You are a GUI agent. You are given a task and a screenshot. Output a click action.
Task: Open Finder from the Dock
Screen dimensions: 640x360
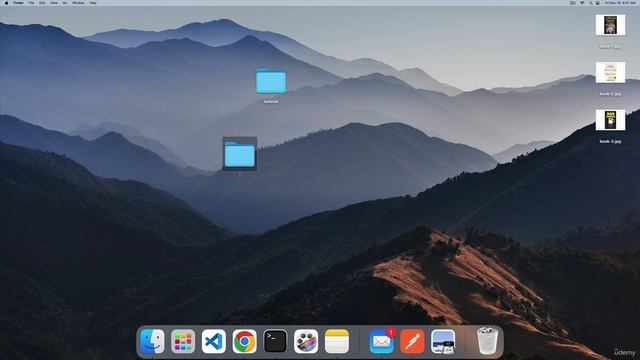pyautogui.click(x=152, y=341)
